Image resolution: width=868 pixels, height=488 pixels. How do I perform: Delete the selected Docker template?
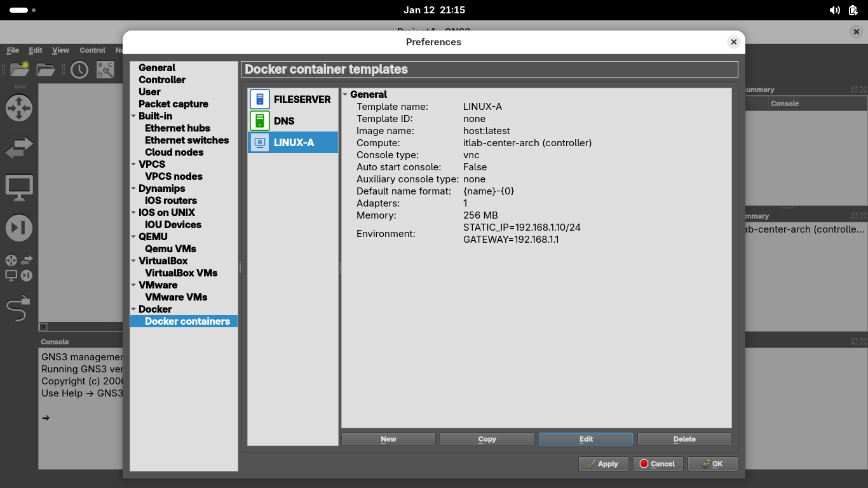click(x=684, y=439)
